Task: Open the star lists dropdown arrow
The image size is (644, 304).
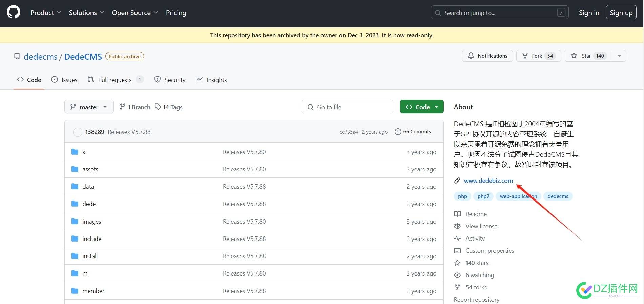Action: click(619, 56)
